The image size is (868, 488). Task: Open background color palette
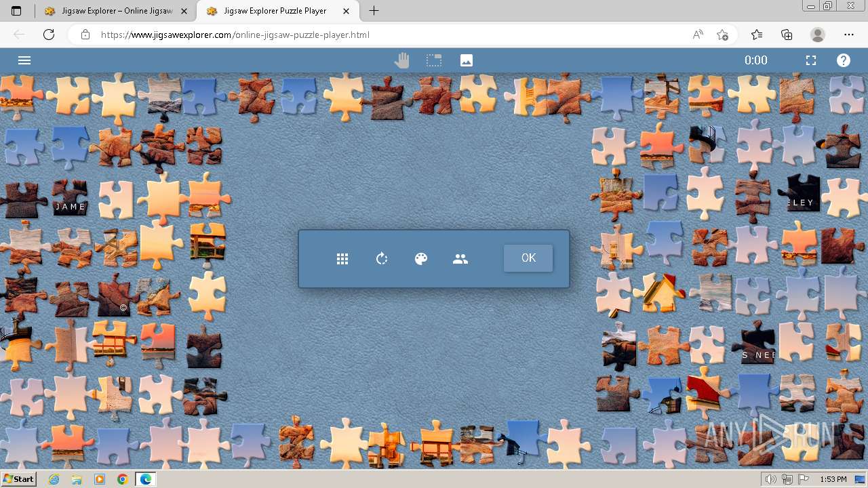tap(421, 259)
